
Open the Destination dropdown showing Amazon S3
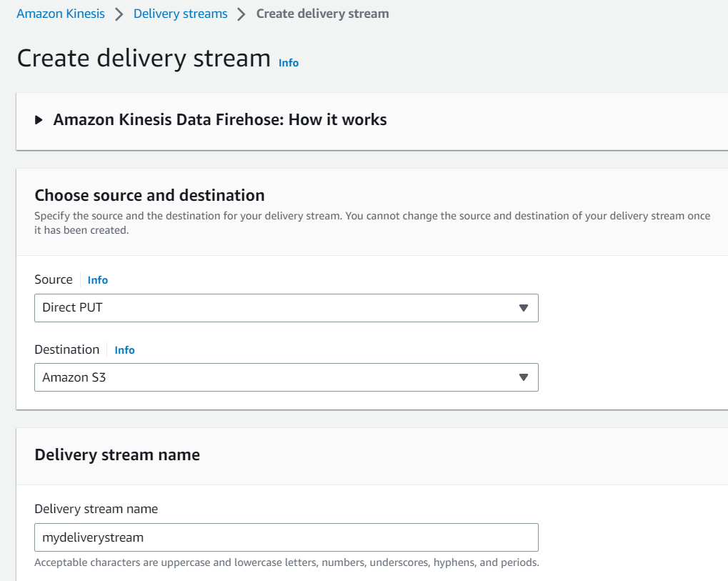pyautogui.click(x=286, y=377)
